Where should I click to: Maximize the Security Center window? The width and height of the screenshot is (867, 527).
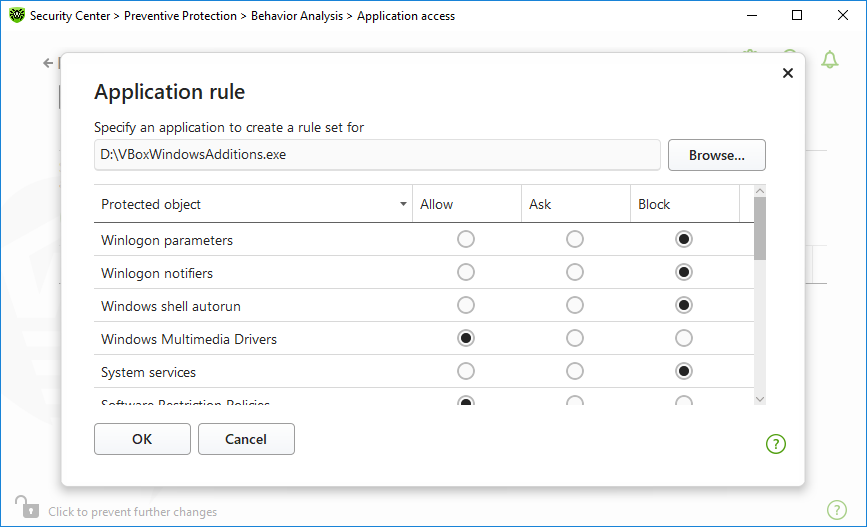click(797, 15)
